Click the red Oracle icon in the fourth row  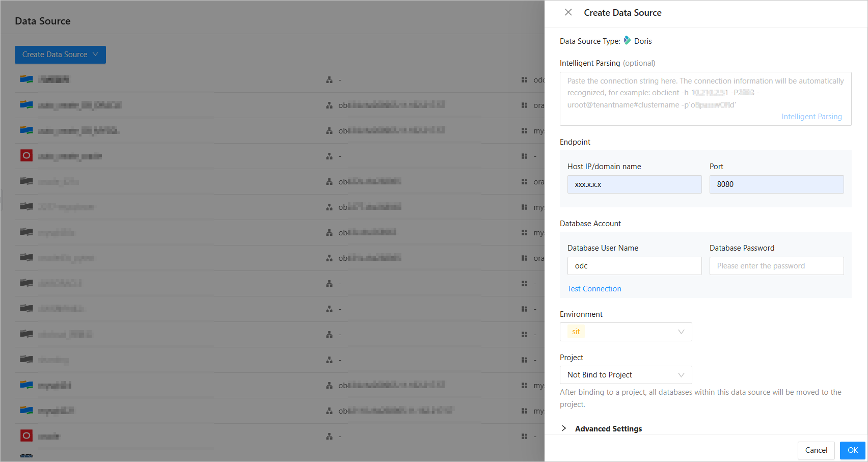point(26,156)
